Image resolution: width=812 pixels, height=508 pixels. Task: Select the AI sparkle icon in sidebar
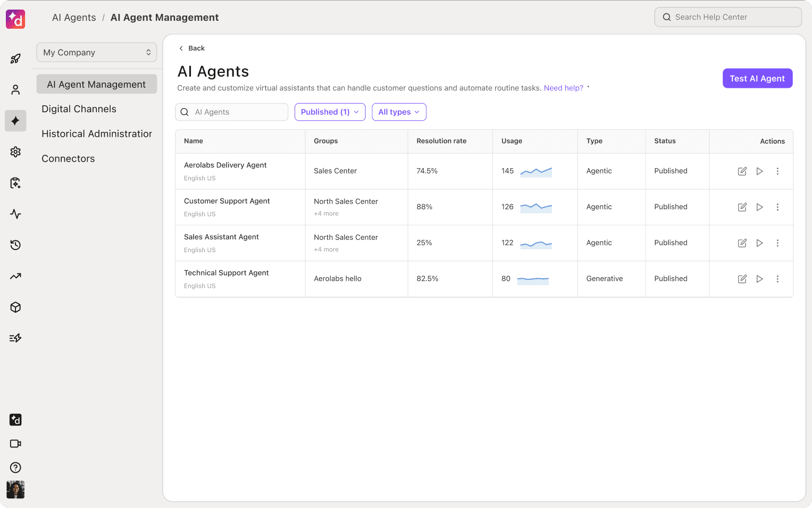click(x=15, y=121)
